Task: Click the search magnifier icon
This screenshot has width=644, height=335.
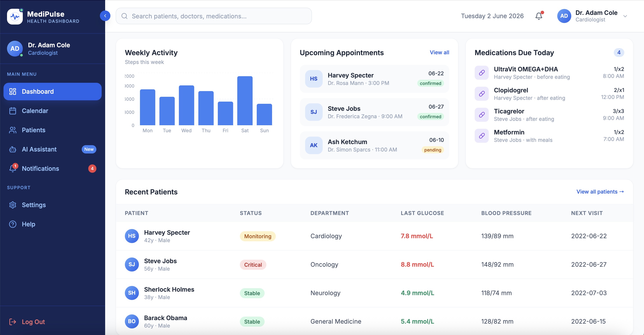Action: tap(124, 16)
